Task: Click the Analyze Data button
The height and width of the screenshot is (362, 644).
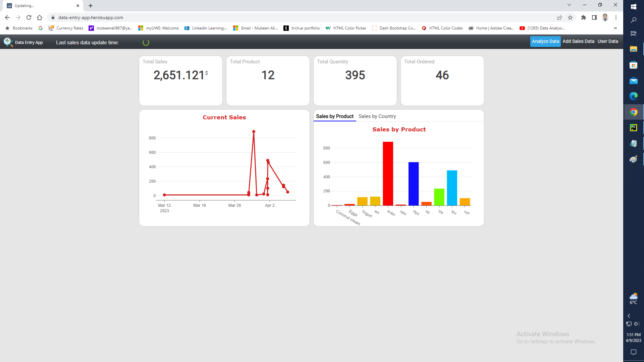Action: pos(545,41)
